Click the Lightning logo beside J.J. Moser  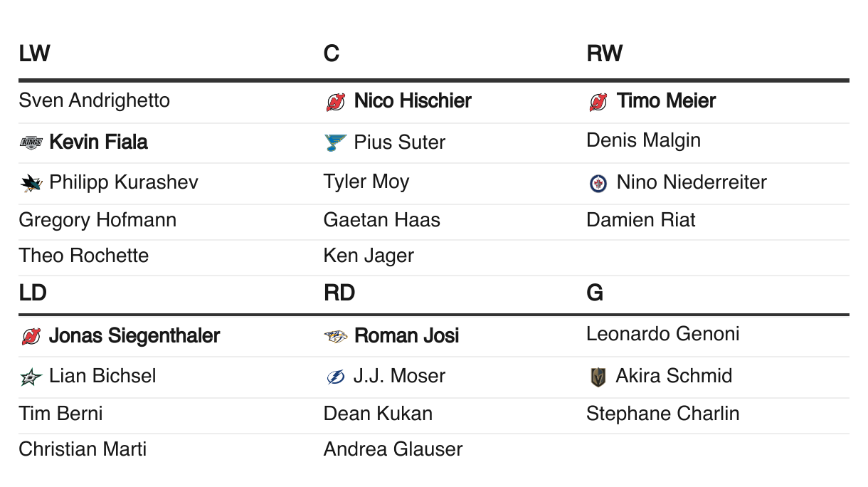coord(336,377)
